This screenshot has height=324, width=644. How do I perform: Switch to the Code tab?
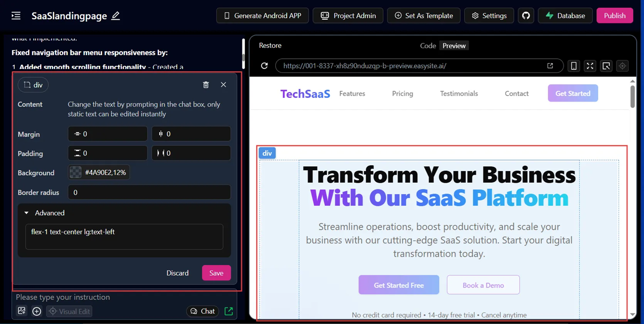[x=428, y=45]
